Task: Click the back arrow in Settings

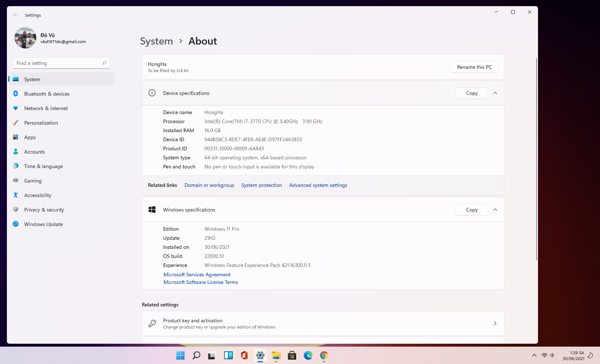Action: point(16,15)
